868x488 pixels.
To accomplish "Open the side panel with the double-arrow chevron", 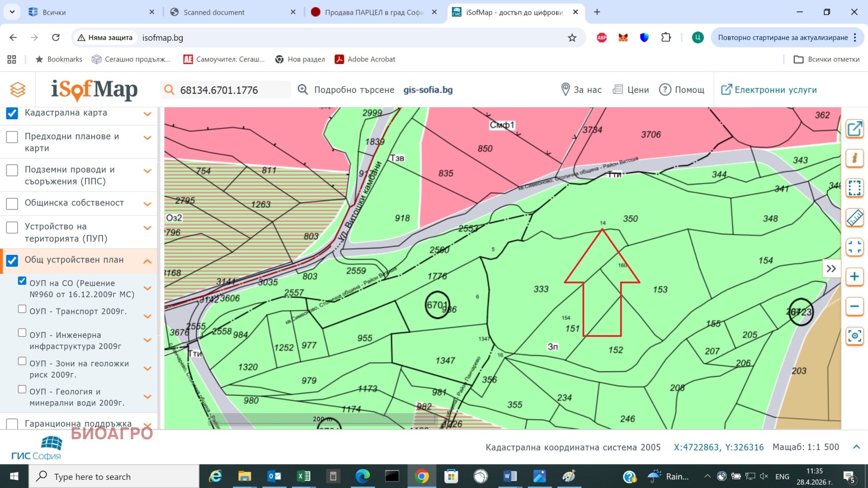I will pos(831,268).
